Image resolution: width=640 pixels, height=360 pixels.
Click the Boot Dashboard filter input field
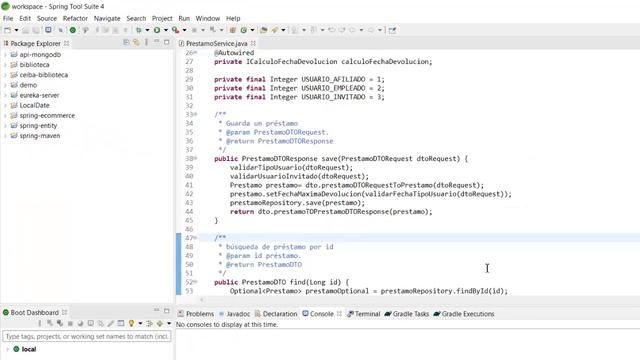coord(87,336)
